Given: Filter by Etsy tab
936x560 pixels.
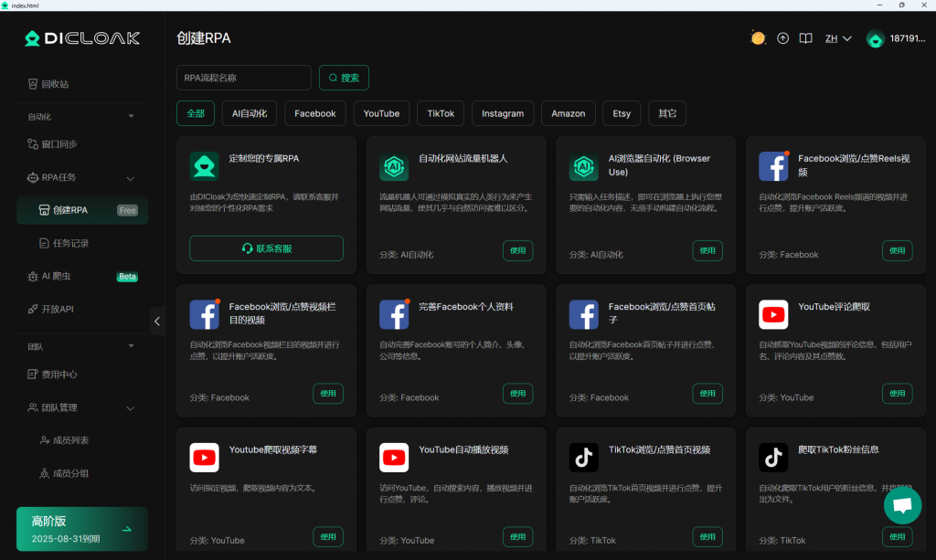Looking at the screenshot, I should coord(622,113).
